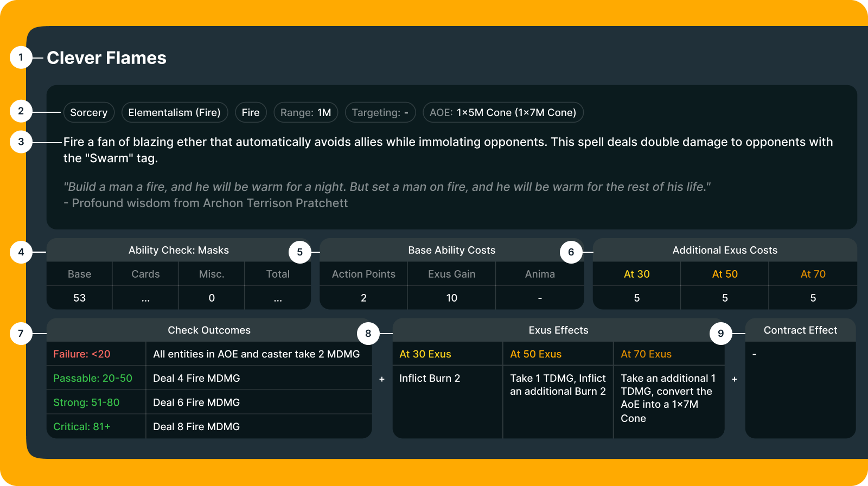
Task: Click the Misc. column header
Action: pos(212,274)
